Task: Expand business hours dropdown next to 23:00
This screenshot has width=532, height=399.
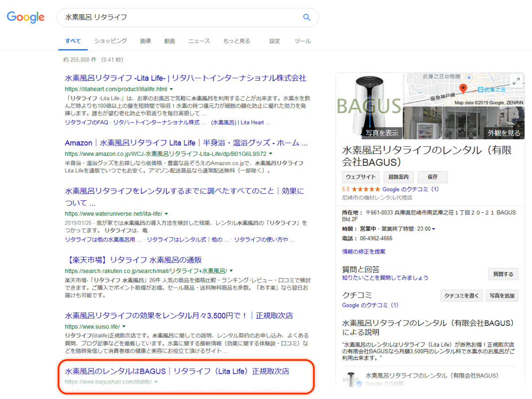Action: click(x=433, y=229)
